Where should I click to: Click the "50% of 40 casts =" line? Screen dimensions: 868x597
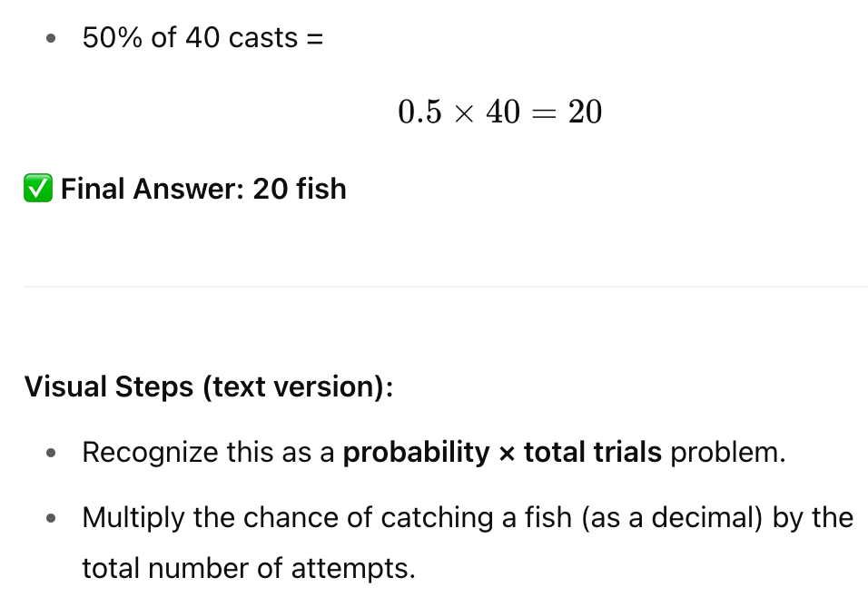[202, 38]
